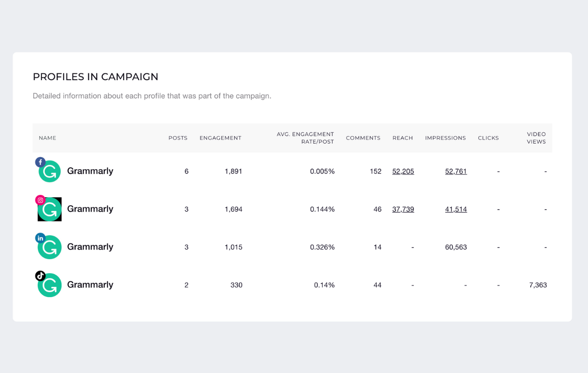
Task: Open the reach value 37,739 link
Action: [403, 209]
